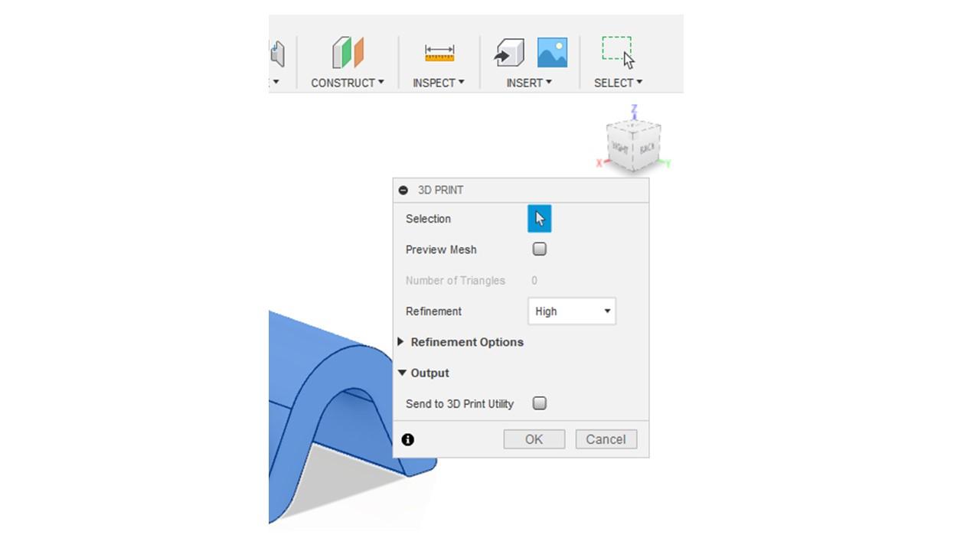Collapse the Output section
The image size is (980, 551).
(x=423, y=373)
